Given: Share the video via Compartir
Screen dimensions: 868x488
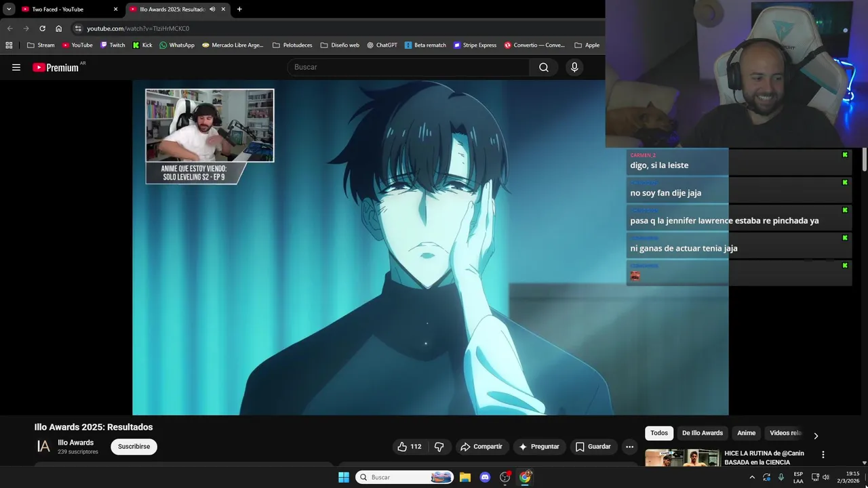Looking at the screenshot, I should (x=481, y=447).
